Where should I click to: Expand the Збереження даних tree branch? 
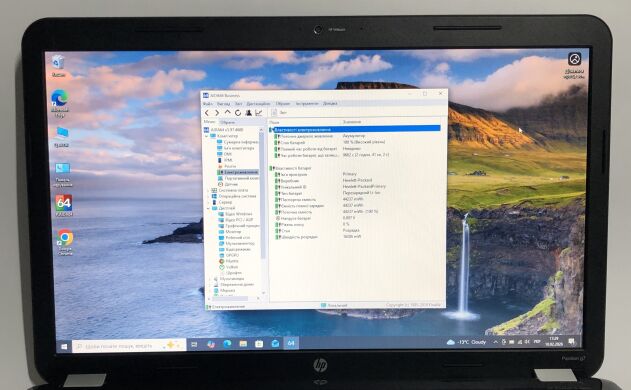[x=210, y=285]
